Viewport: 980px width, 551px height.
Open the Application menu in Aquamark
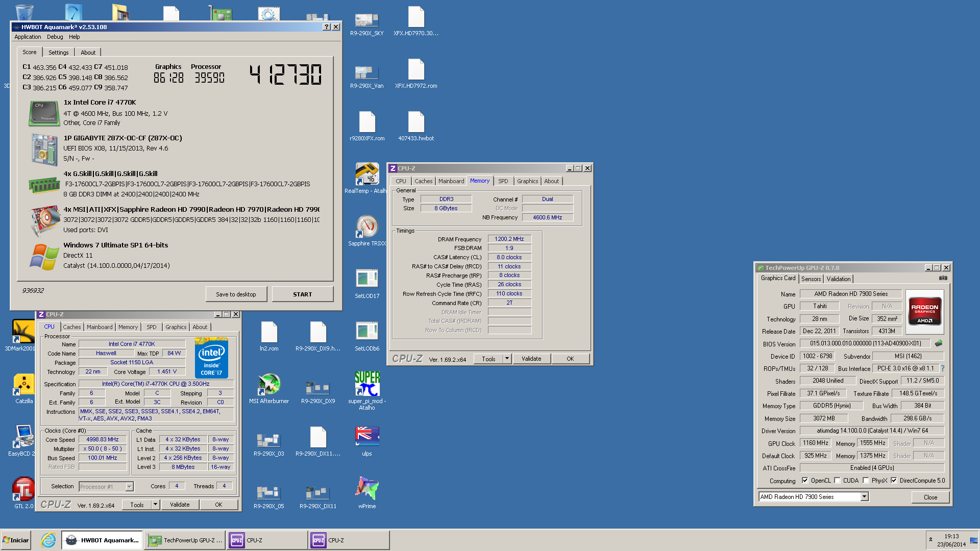28,37
